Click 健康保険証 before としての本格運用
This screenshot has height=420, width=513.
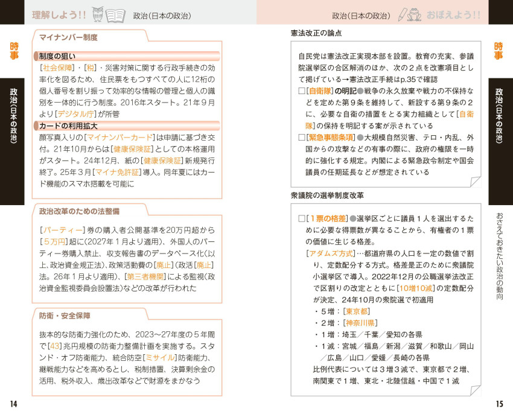click(x=132, y=149)
